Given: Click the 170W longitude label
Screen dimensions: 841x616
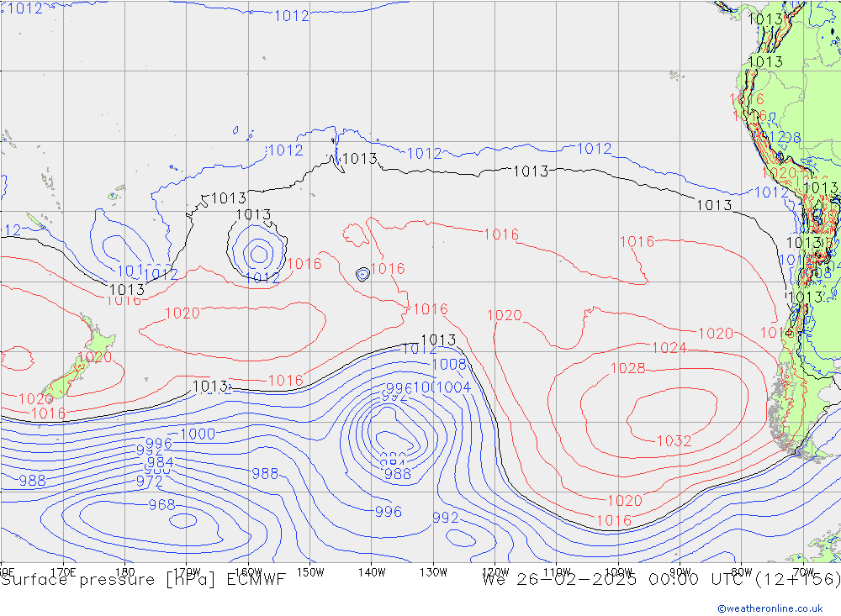Looking at the screenshot, I should 188,572.
